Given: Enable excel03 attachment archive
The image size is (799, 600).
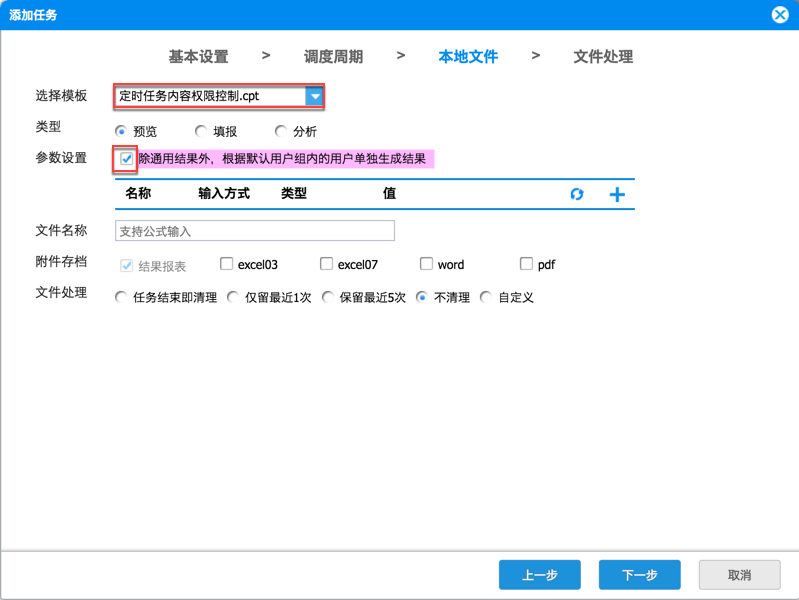Looking at the screenshot, I should click(226, 264).
